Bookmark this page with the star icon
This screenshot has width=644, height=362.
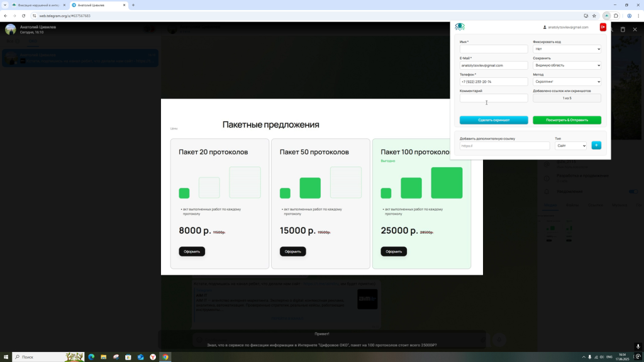[x=594, y=16]
